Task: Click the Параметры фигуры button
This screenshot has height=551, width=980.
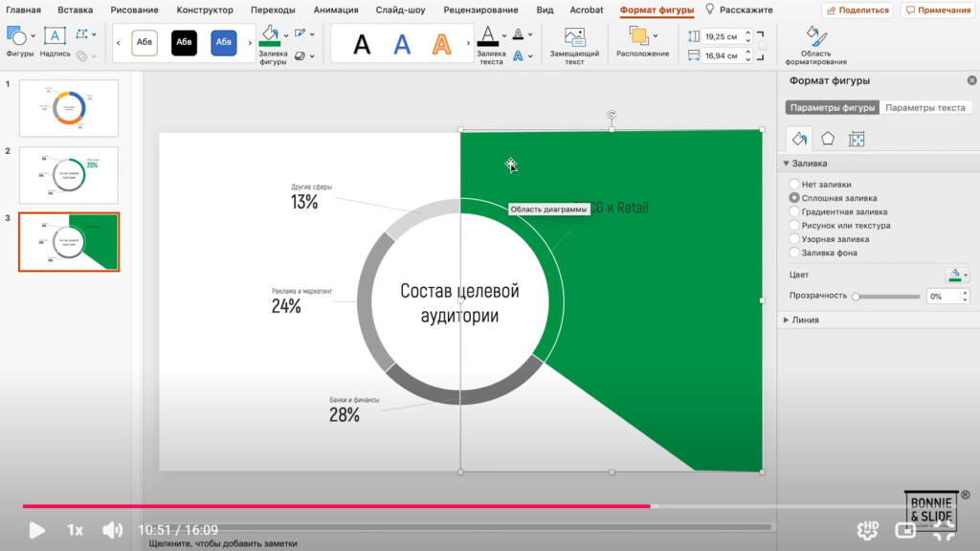Action: [833, 107]
